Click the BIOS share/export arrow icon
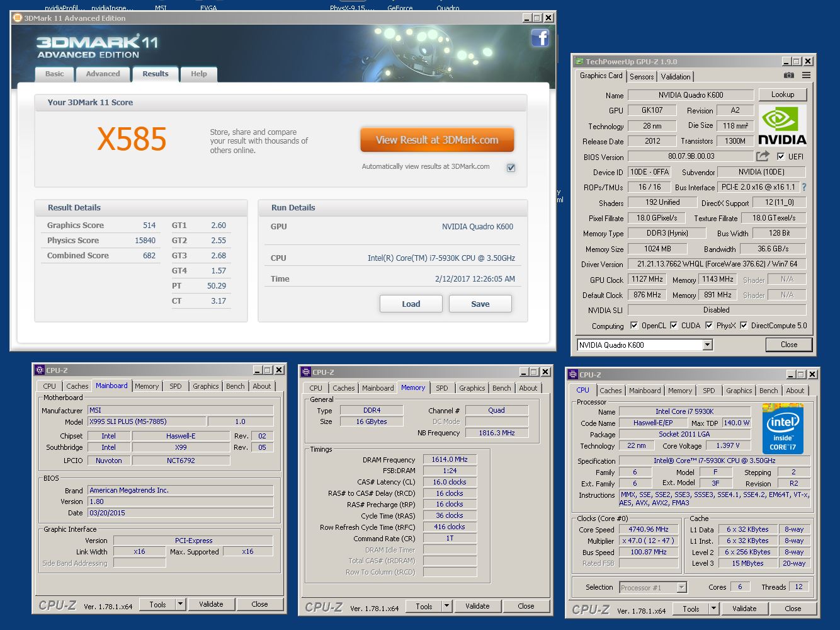The height and width of the screenshot is (630, 840). (763, 156)
